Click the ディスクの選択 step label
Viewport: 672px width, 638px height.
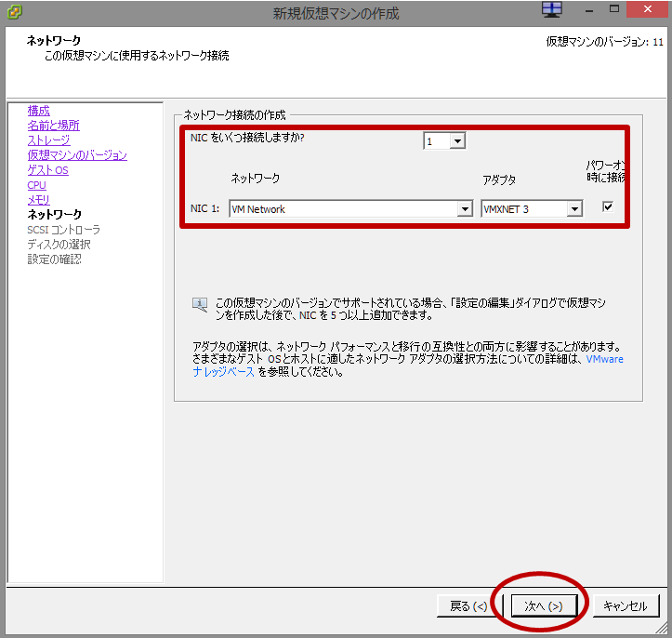[x=59, y=245]
